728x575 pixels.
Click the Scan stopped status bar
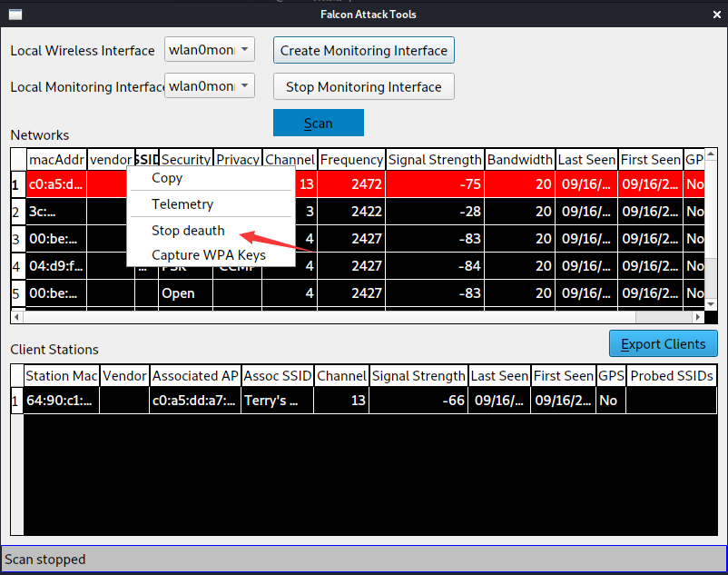click(363, 559)
